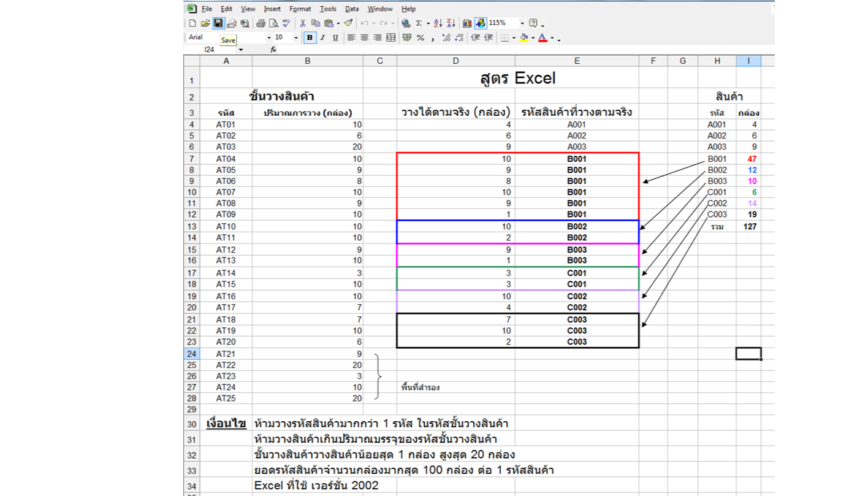Apply the yellow fill color
The width and height of the screenshot is (868, 496).
click(x=523, y=37)
